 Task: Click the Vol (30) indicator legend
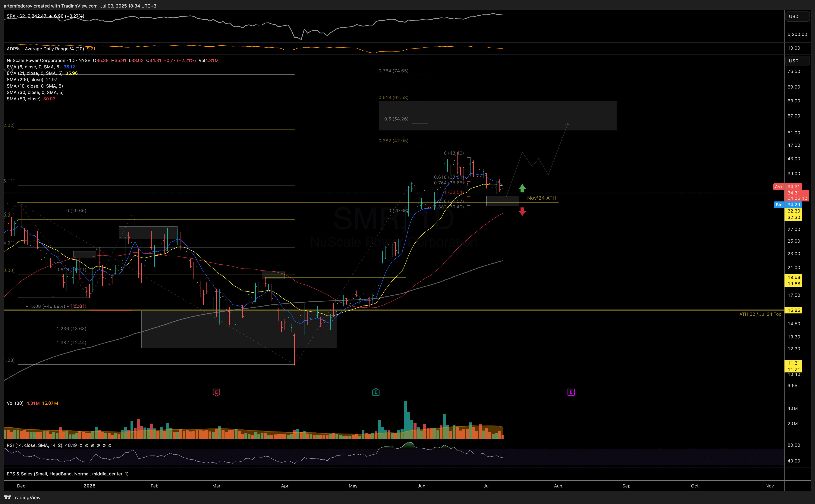point(15,403)
